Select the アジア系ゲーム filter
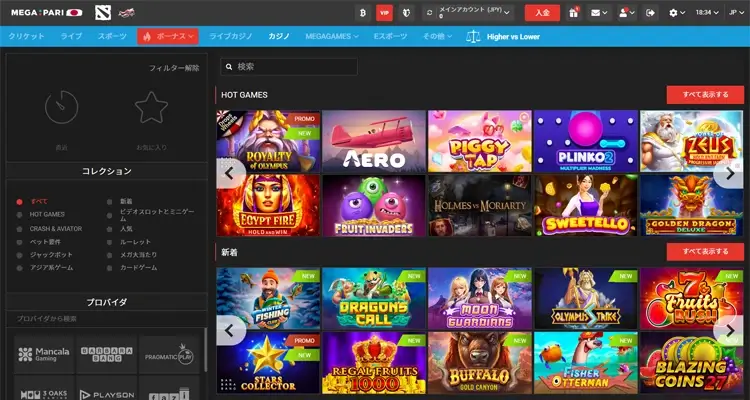 coord(51,268)
